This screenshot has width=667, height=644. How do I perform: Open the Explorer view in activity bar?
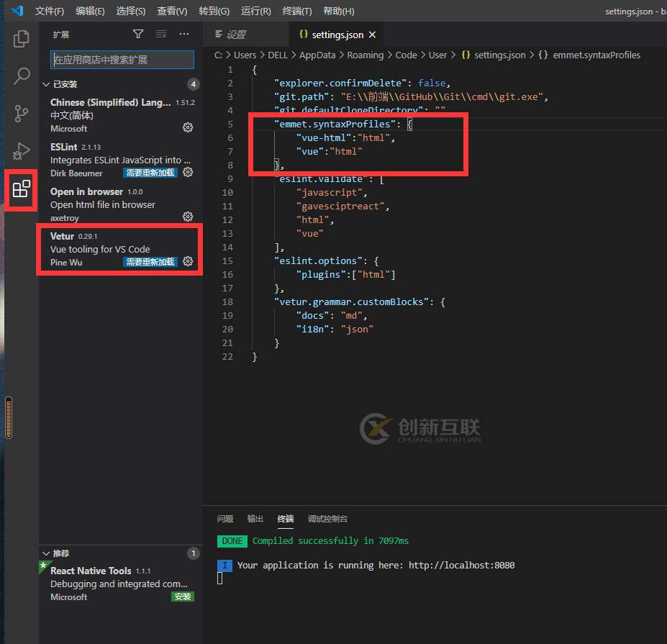click(21, 39)
